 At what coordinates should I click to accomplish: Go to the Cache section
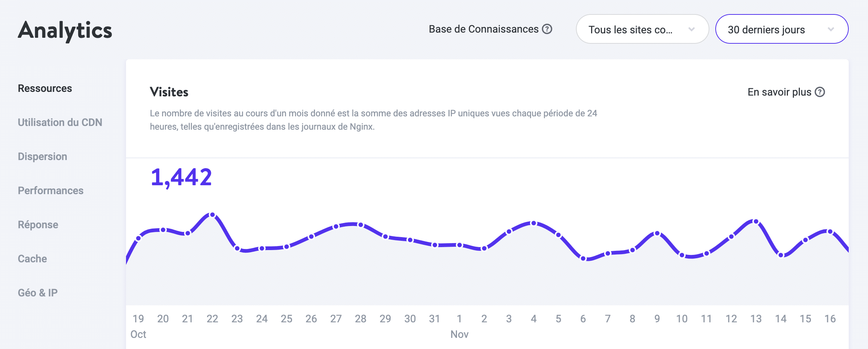coord(32,259)
